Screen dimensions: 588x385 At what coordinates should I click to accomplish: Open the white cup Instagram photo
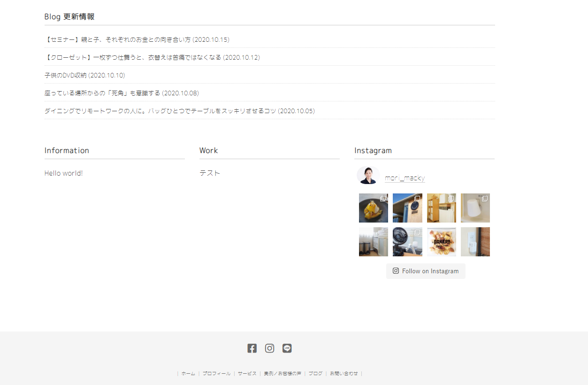pos(475,208)
